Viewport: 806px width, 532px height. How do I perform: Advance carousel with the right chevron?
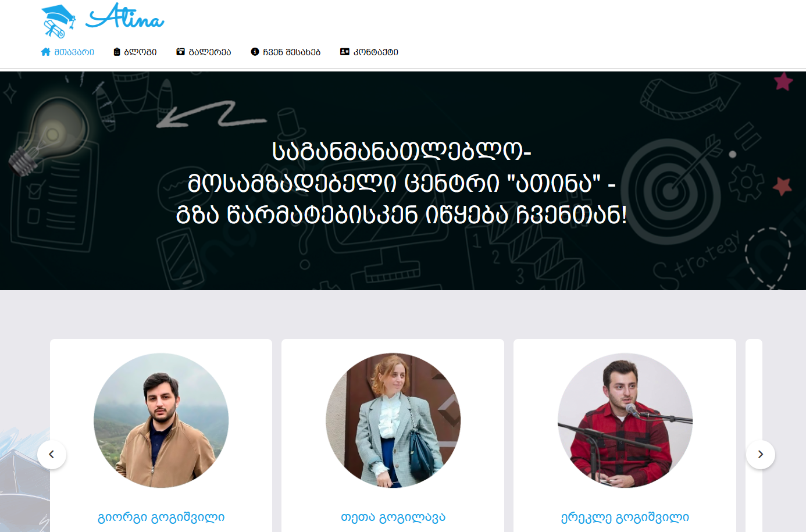click(761, 454)
